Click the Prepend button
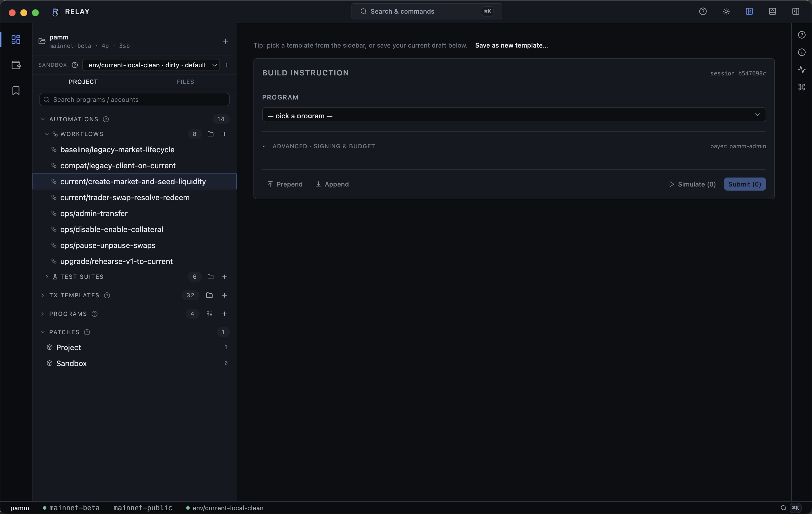This screenshot has height=514, width=812. (285, 184)
